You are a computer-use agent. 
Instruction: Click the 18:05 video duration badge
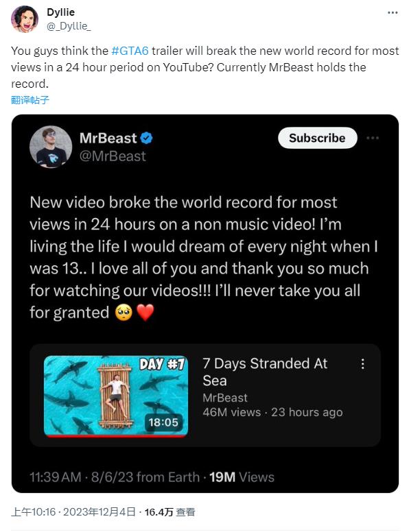[163, 422]
